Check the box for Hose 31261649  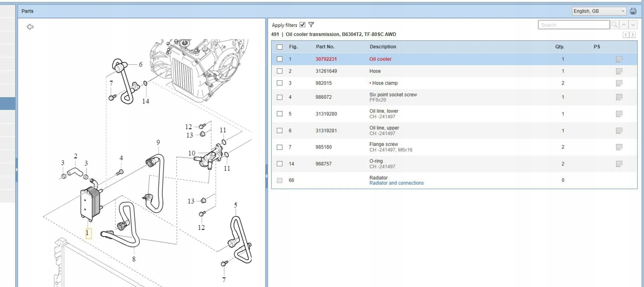279,71
